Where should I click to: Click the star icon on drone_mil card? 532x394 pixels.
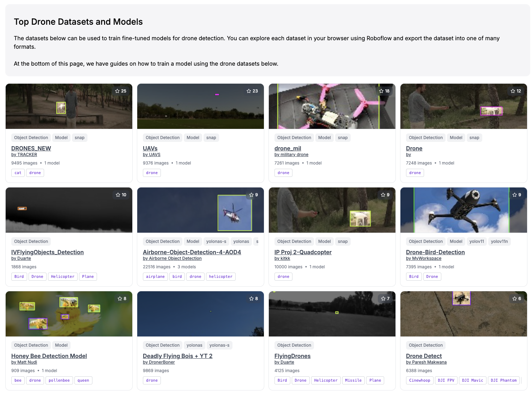click(381, 91)
